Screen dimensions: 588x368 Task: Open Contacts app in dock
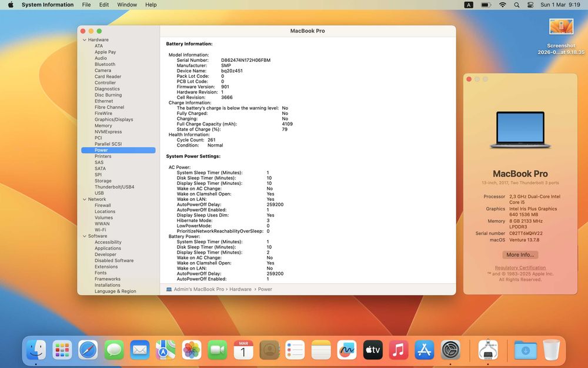pyautogui.click(x=269, y=350)
